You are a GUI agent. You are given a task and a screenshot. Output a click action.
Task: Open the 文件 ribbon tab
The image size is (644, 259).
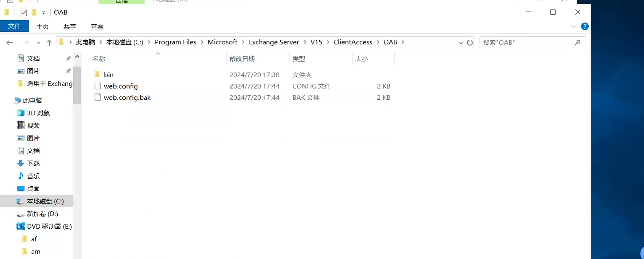pos(14,26)
